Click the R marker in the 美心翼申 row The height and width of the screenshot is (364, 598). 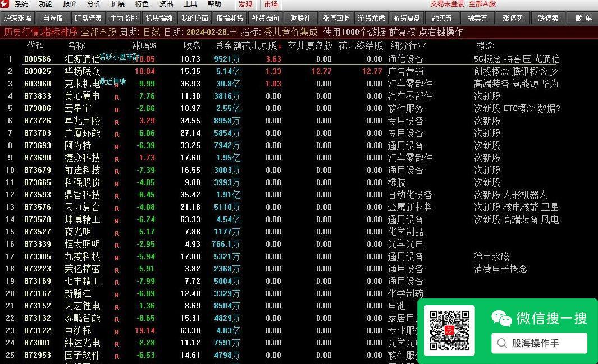[117, 98]
